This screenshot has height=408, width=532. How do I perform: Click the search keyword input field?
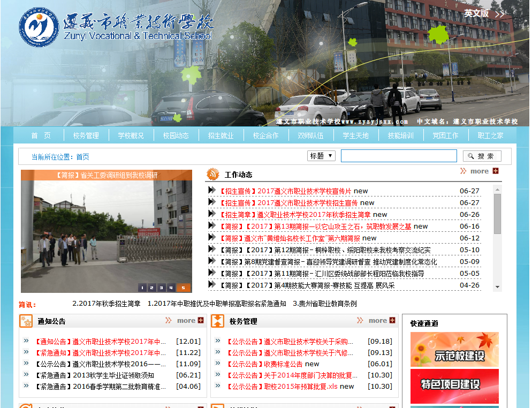click(399, 156)
